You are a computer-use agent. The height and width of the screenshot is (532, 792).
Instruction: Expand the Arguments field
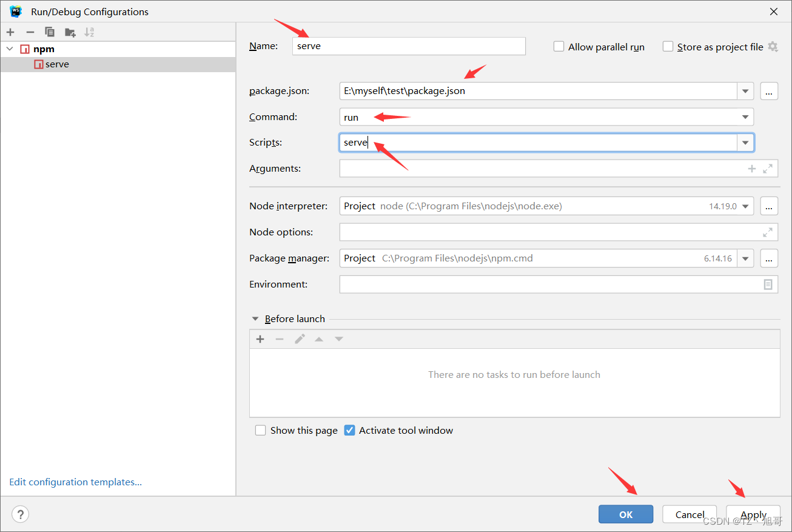tap(768, 169)
